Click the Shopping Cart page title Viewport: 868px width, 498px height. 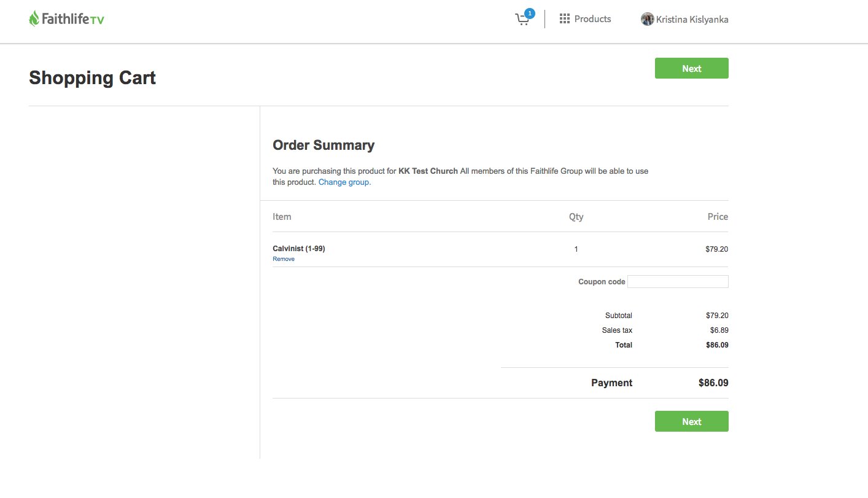point(92,78)
